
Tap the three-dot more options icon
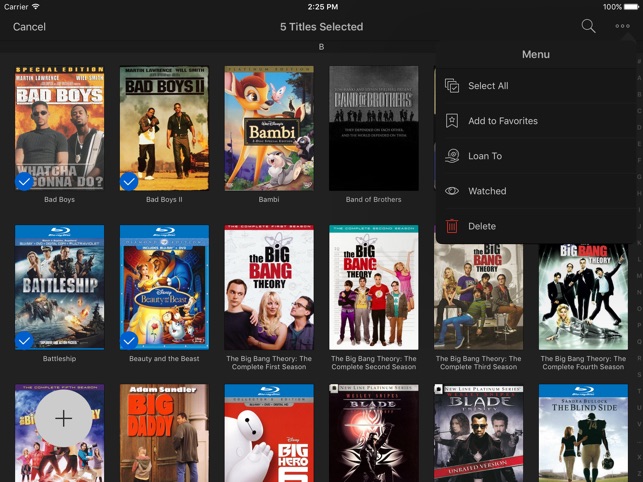(622, 26)
